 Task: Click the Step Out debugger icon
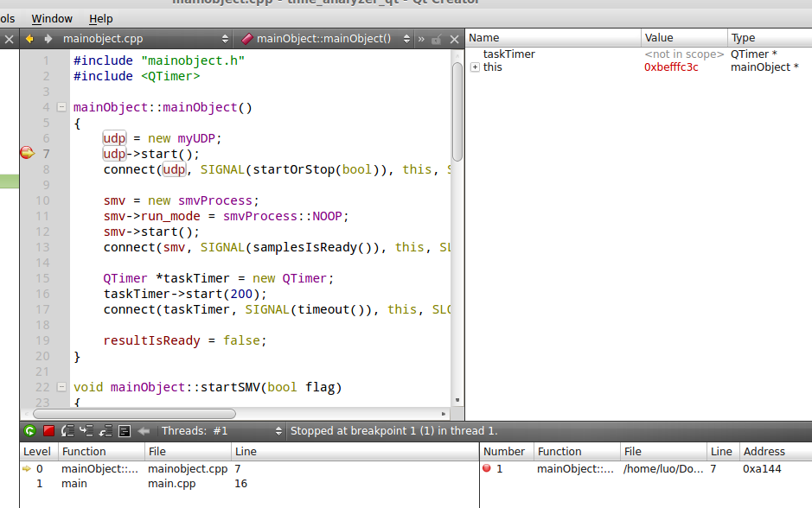(105, 431)
